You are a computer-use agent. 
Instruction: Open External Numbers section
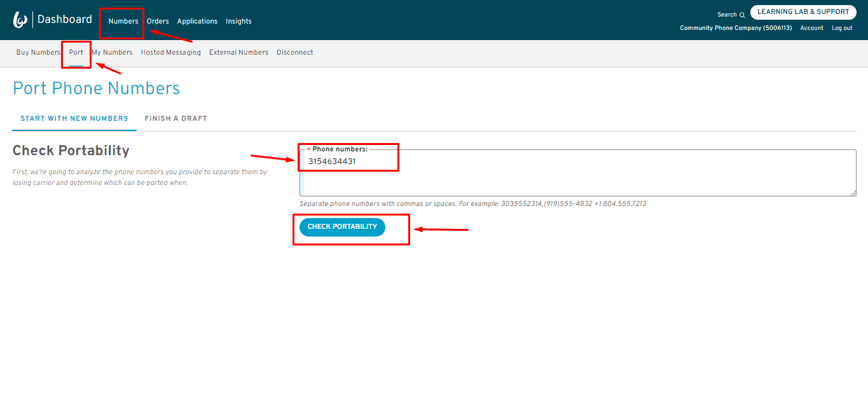point(238,52)
